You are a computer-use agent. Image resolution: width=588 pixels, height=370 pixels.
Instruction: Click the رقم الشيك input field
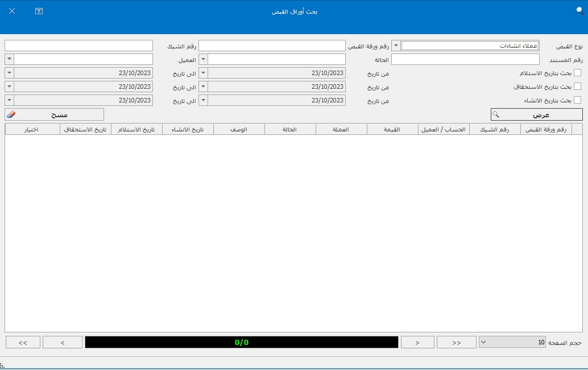coord(78,46)
